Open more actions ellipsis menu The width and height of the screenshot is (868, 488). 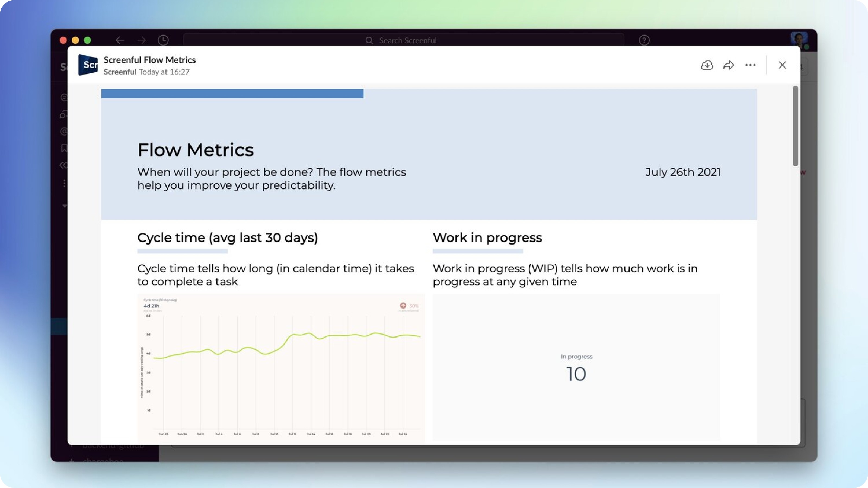click(x=750, y=65)
